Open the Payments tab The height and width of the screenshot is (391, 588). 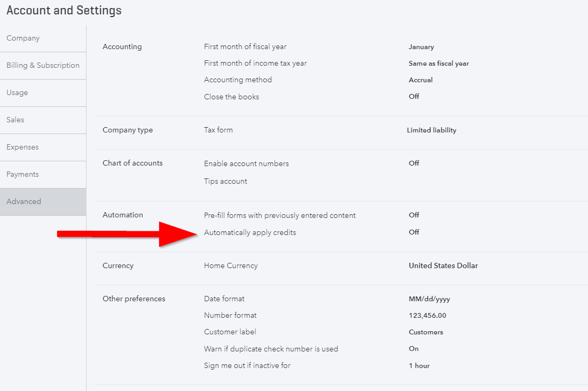pyautogui.click(x=43, y=175)
